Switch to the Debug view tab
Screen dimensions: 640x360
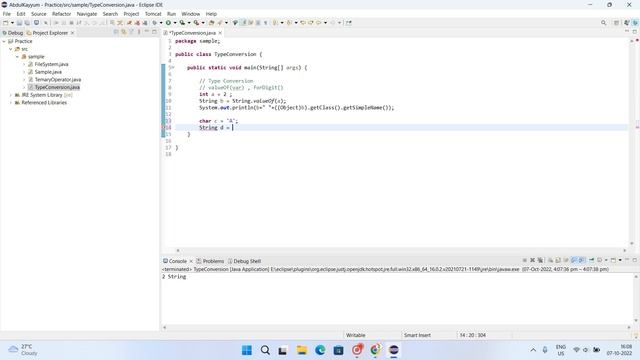click(13, 33)
